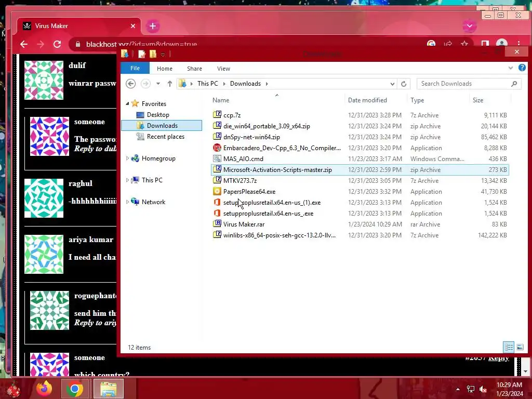Open the Chrome three-dot menu
532x399 pixels.
tap(519, 44)
